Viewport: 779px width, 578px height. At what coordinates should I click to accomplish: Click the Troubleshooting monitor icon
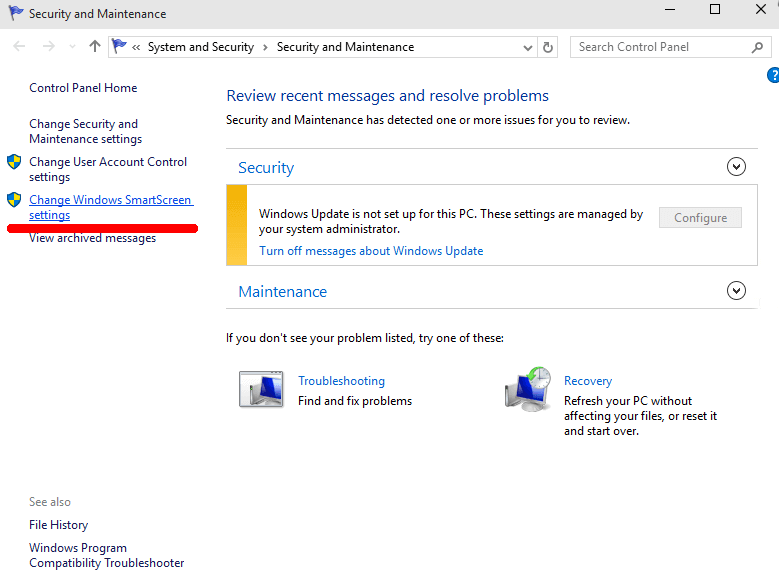261,389
